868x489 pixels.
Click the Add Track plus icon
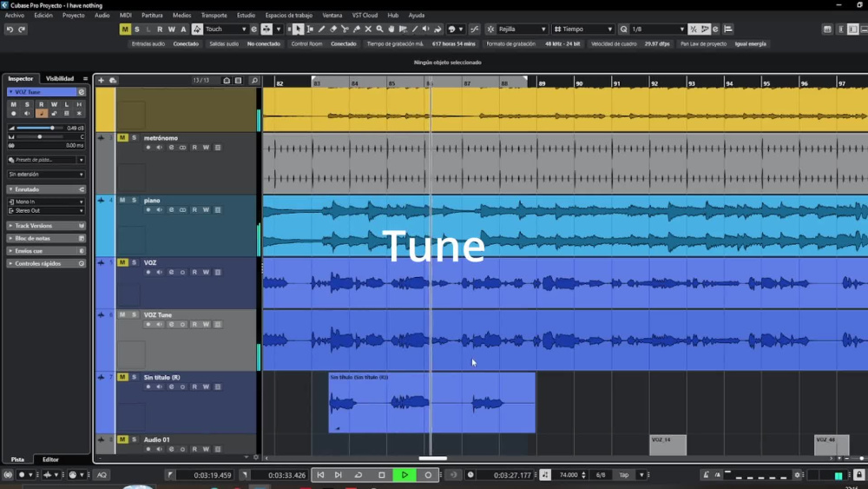101,81
